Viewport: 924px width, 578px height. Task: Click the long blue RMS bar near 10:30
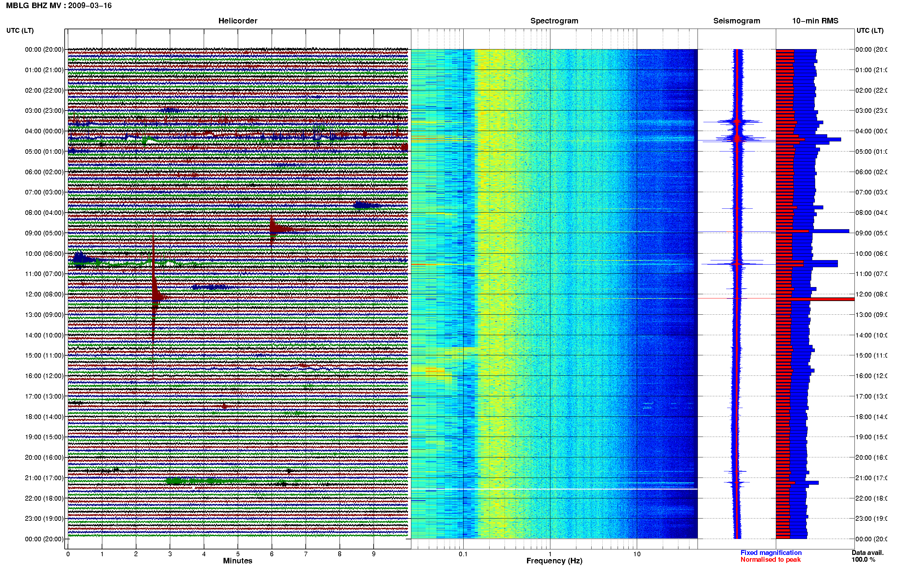807,264
